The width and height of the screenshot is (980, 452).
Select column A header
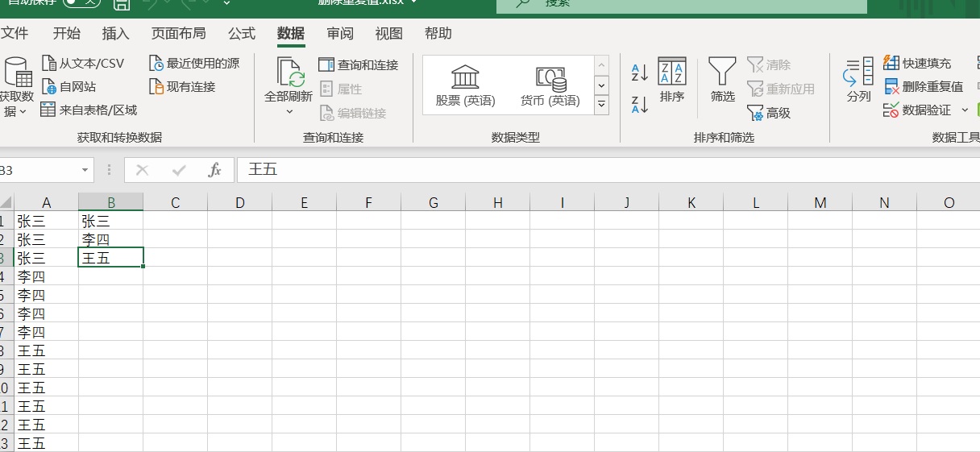[x=46, y=202]
